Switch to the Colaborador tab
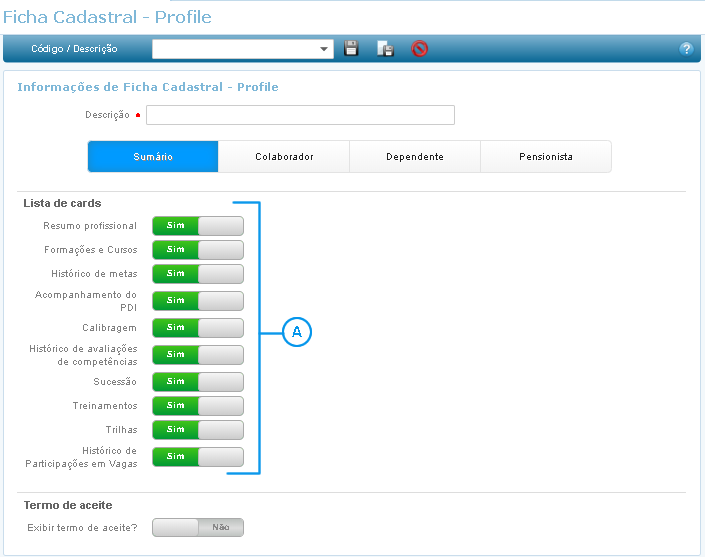 (284, 157)
